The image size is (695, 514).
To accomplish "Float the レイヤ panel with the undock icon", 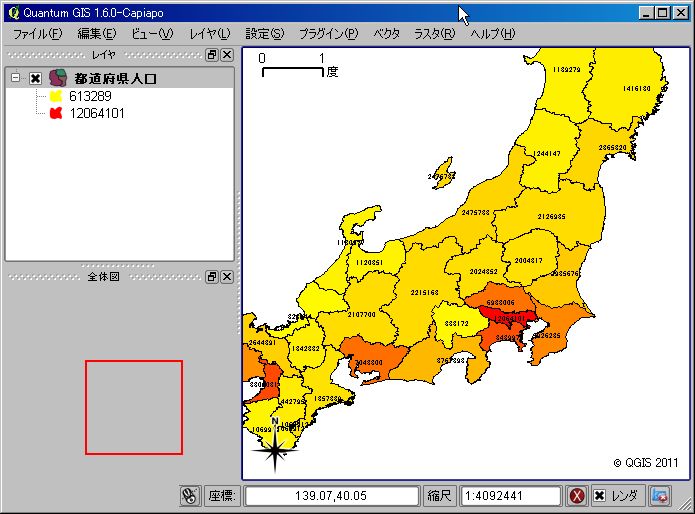I will (x=212, y=55).
